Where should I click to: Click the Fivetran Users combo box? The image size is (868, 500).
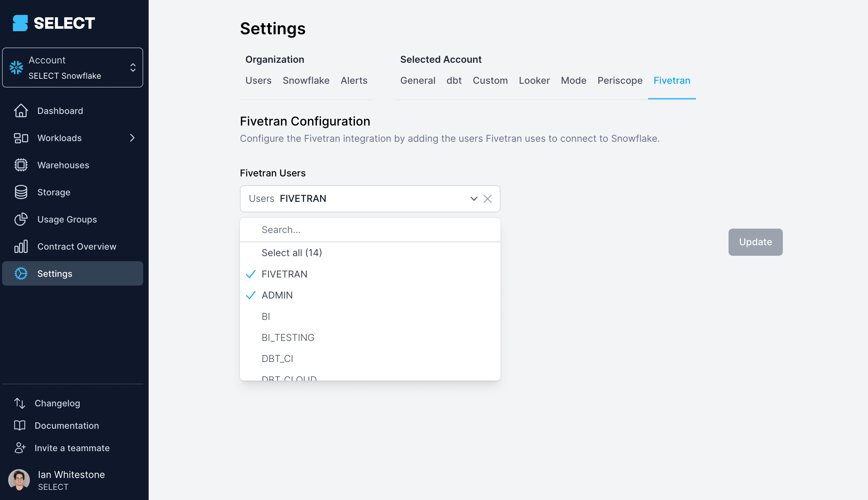pyautogui.click(x=370, y=198)
